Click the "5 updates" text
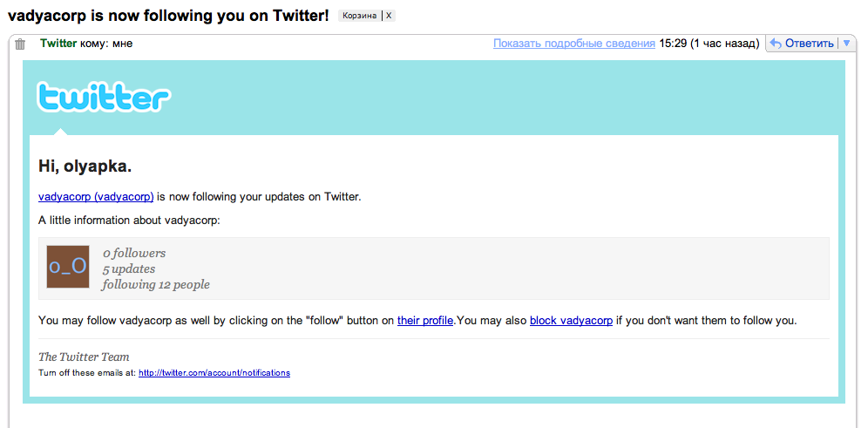This screenshot has height=428, width=868. tap(128, 269)
